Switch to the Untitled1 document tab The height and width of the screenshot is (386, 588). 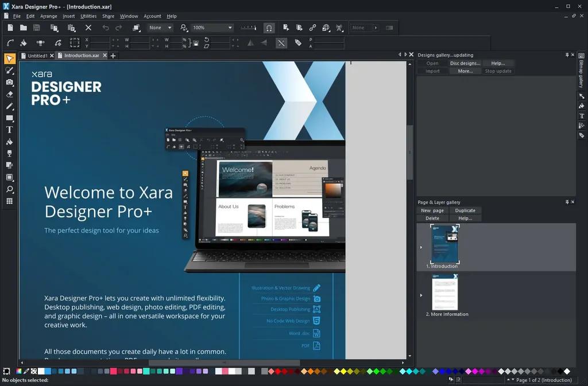pyautogui.click(x=37, y=56)
